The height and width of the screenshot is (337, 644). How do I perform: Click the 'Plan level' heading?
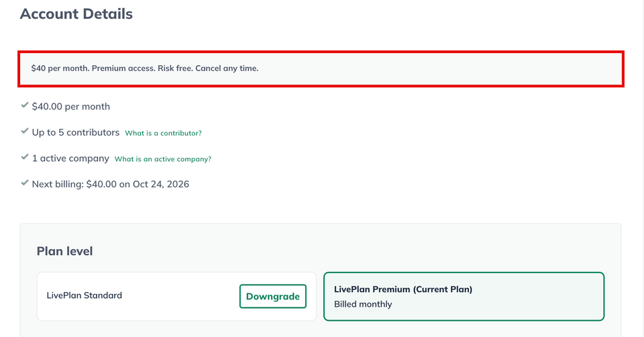[64, 251]
